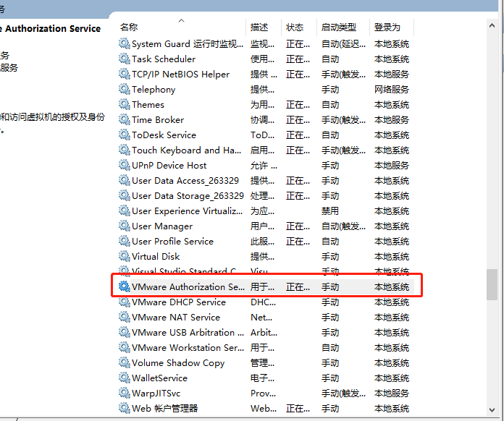This screenshot has height=421, width=504.
Task: Click the scrollbar down arrow
Action: click(x=492, y=409)
